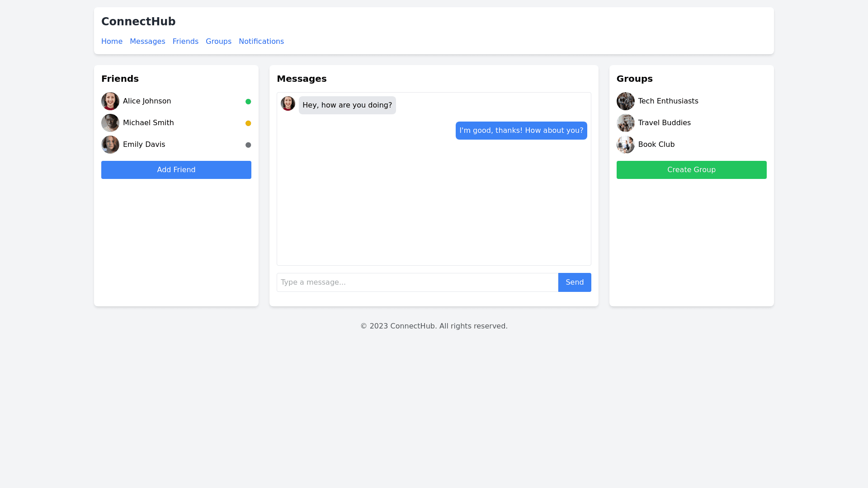Screen dimensions: 868x488
Task: Open Messages from the top navigation
Action: tap(147, 42)
